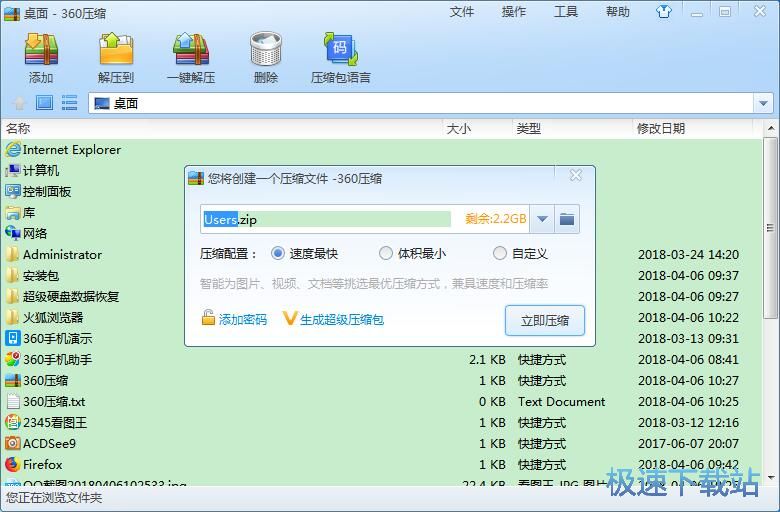Expand the address bar dropdown arrow
This screenshot has width=780, height=512.
[x=763, y=103]
